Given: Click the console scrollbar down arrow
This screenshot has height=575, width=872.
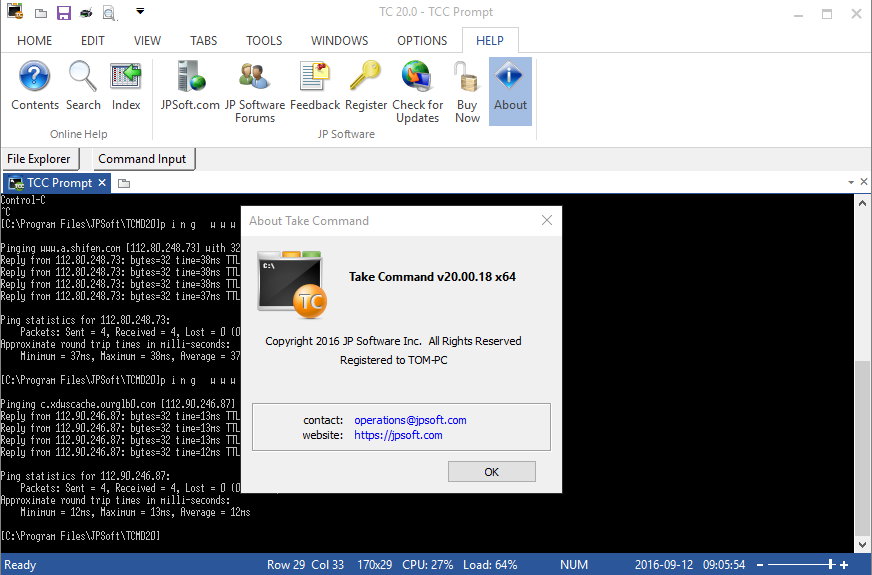Looking at the screenshot, I should click(863, 544).
